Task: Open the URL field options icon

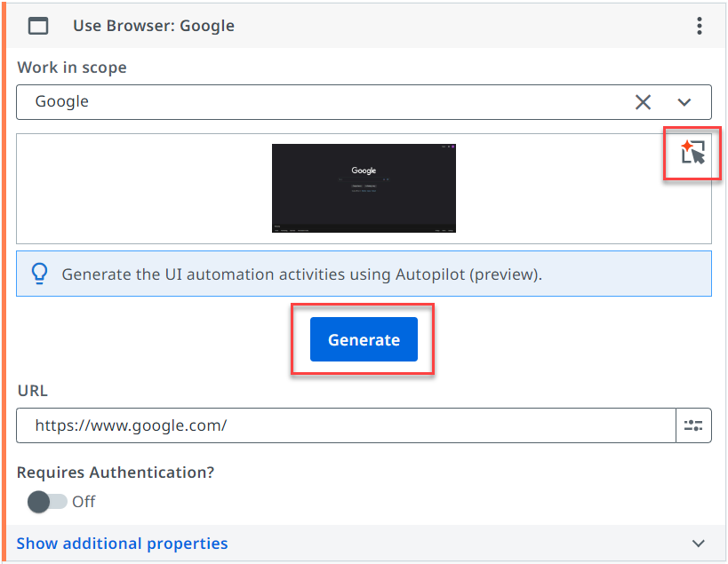Action: 694,425
